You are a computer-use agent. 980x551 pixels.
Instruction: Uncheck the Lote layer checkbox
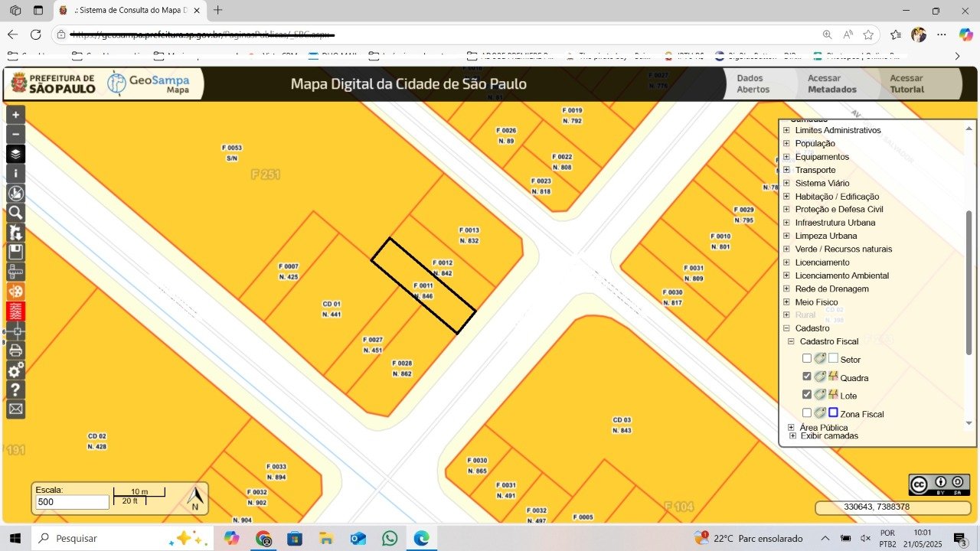click(807, 395)
